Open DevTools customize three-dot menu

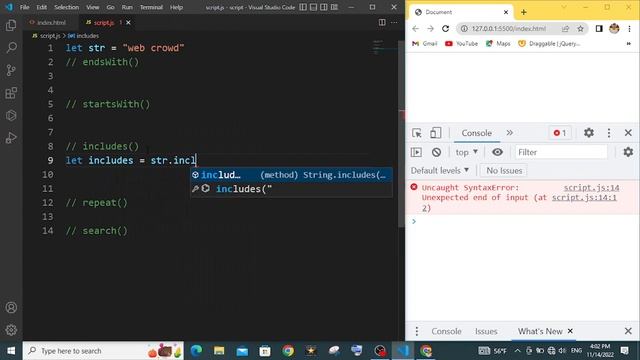point(609,133)
